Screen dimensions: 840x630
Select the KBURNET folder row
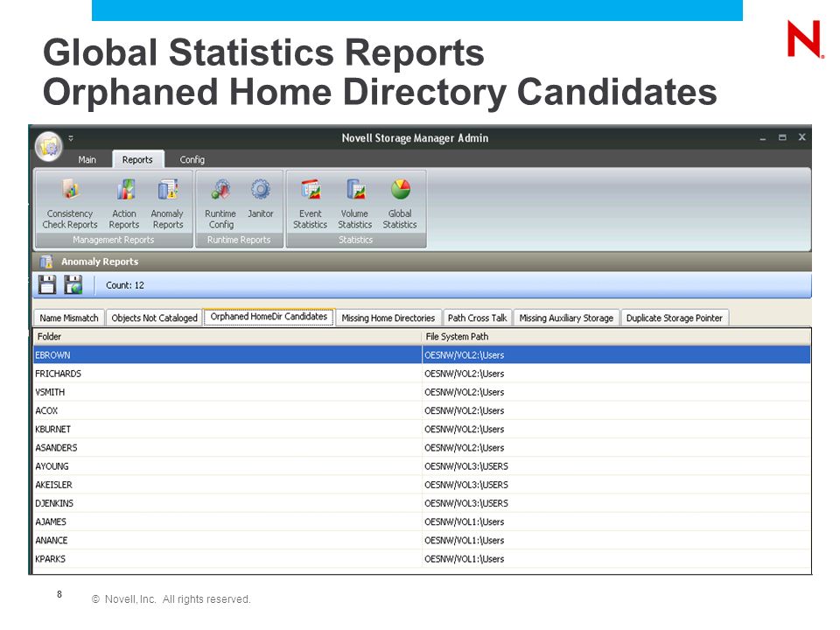coord(422,429)
